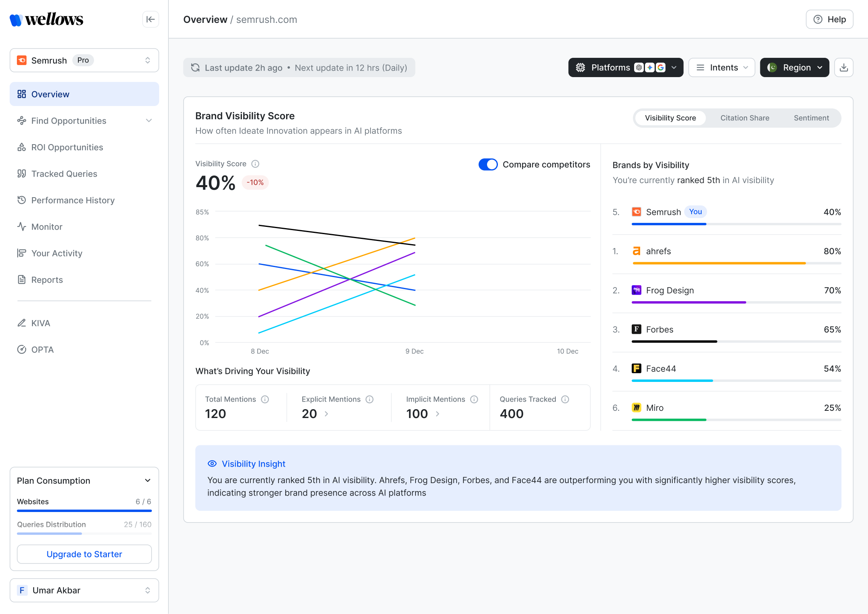Click the Total Mentions info icon
Image resolution: width=868 pixels, height=614 pixels.
(265, 399)
